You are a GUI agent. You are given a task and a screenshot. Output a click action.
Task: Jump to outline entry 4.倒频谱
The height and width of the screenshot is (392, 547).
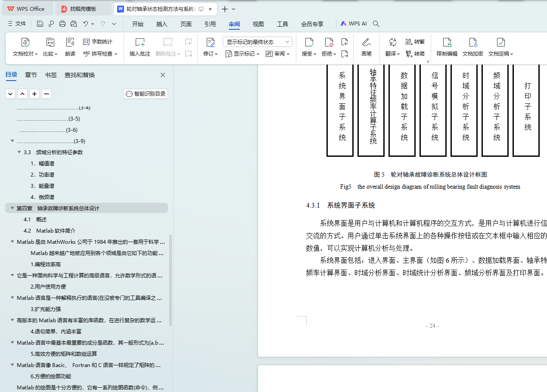coord(42,197)
